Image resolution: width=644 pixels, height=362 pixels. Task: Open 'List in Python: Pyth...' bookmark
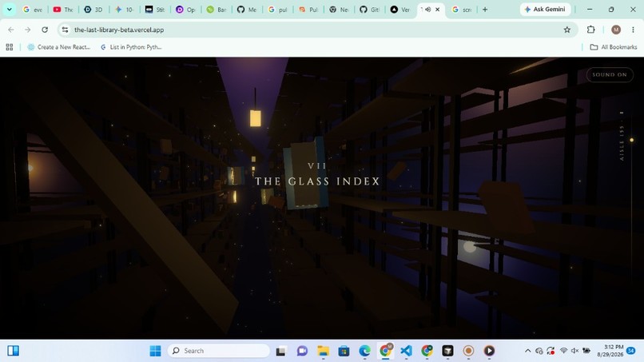click(131, 47)
